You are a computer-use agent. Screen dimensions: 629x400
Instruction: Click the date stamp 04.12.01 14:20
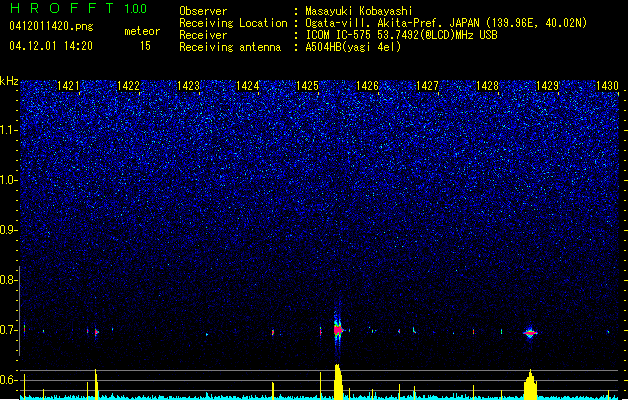coord(51,46)
